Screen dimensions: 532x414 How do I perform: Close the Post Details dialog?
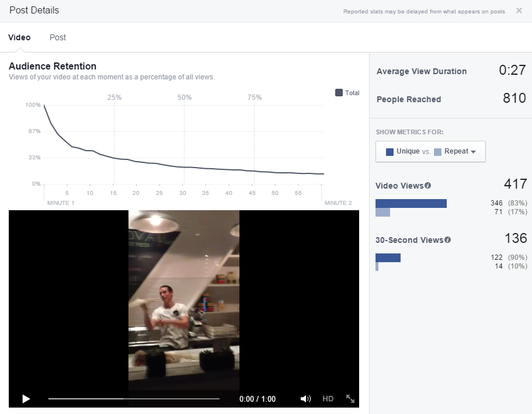click(519, 11)
